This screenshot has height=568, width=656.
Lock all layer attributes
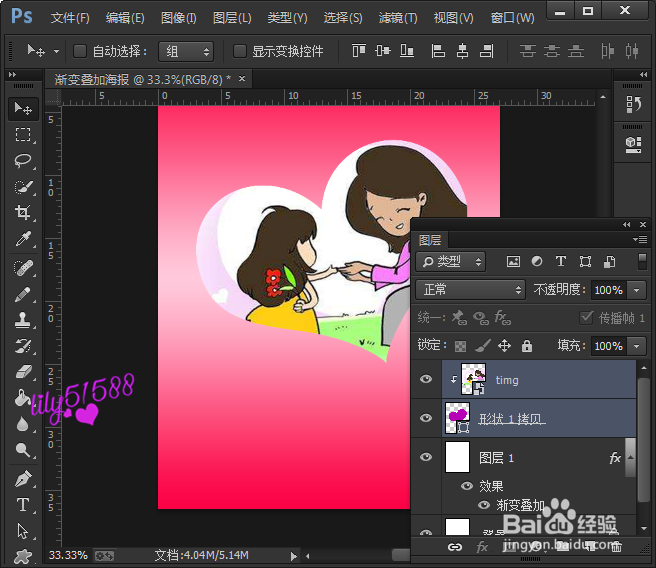(x=527, y=346)
